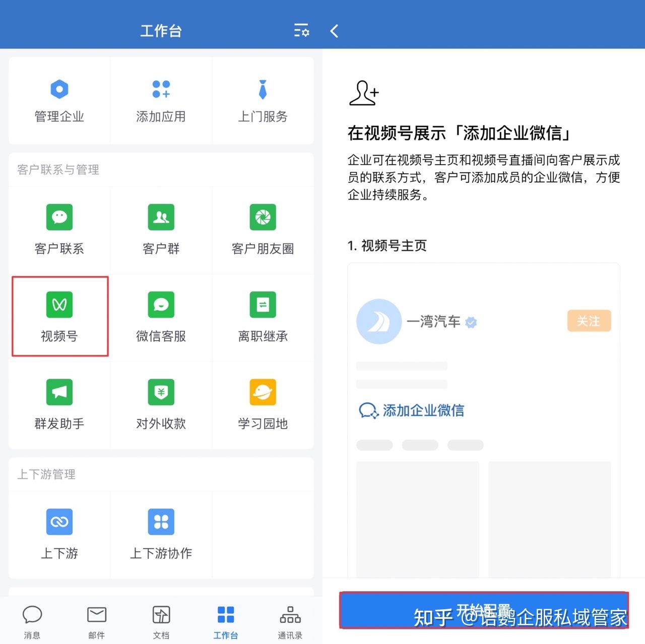This screenshot has width=645, height=644.
Task: Open the 离职继承 icon
Action: pos(263,305)
